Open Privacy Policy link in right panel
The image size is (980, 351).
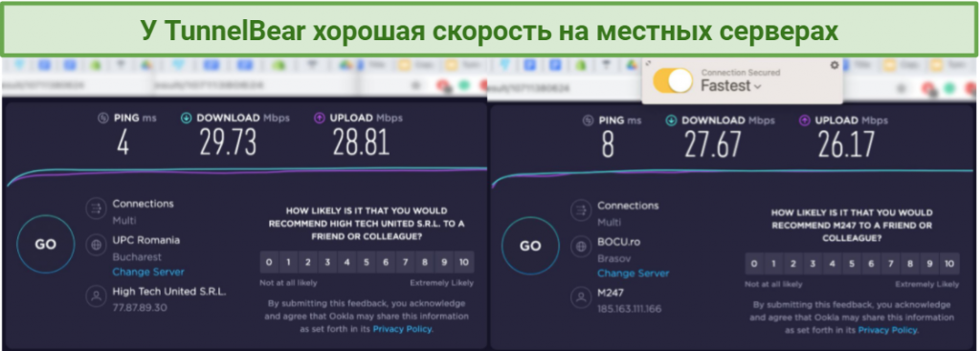click(887, 330)
